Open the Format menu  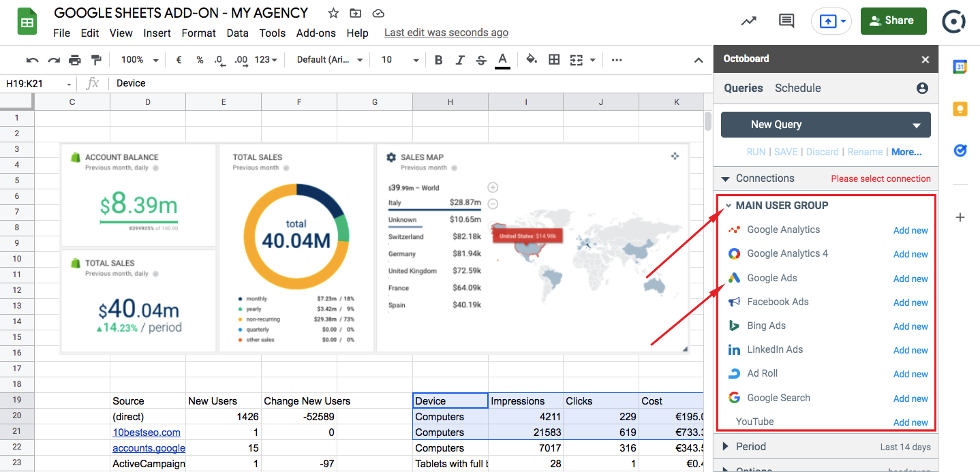click(198, 33)
